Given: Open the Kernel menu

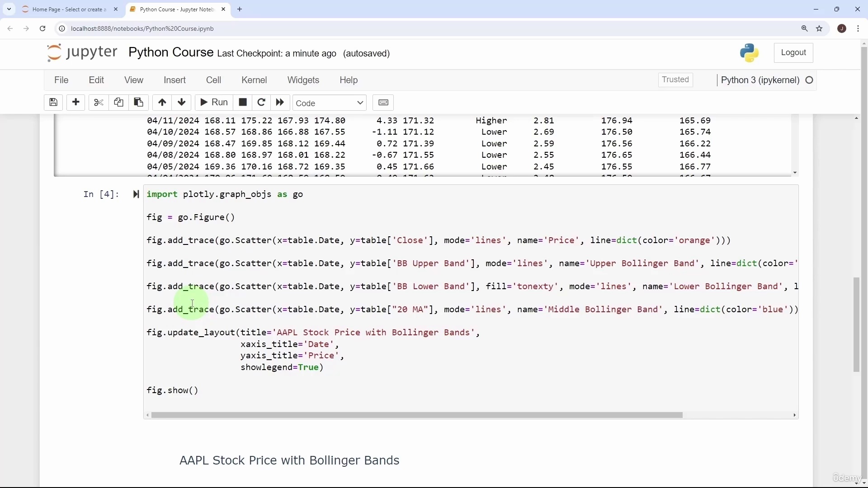Looking at the screenshot, I should tap(255, 80).
